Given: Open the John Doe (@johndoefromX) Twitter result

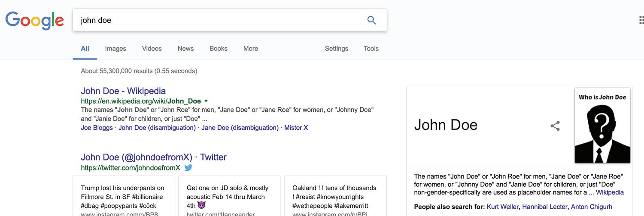Looking at the screenshot, I should point(153,157).
